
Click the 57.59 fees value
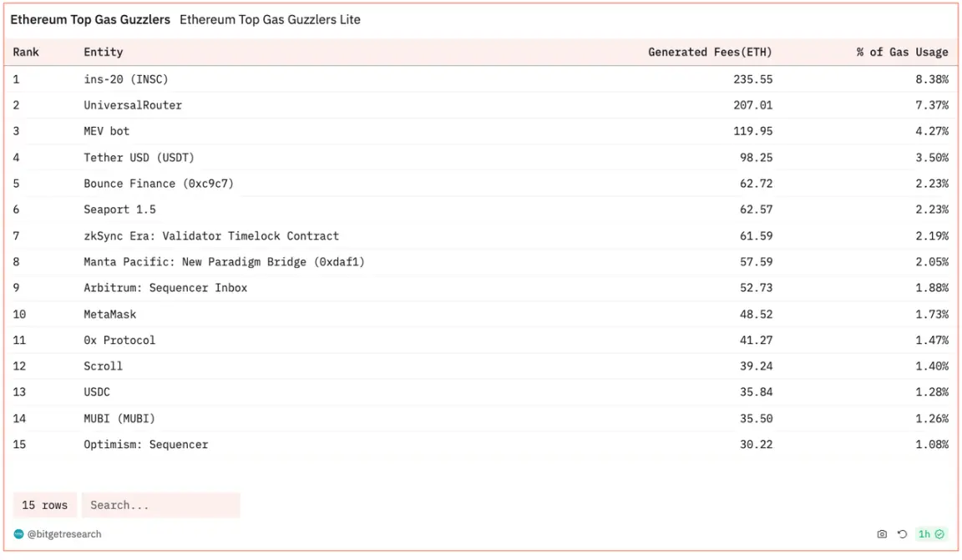point(756,262)
